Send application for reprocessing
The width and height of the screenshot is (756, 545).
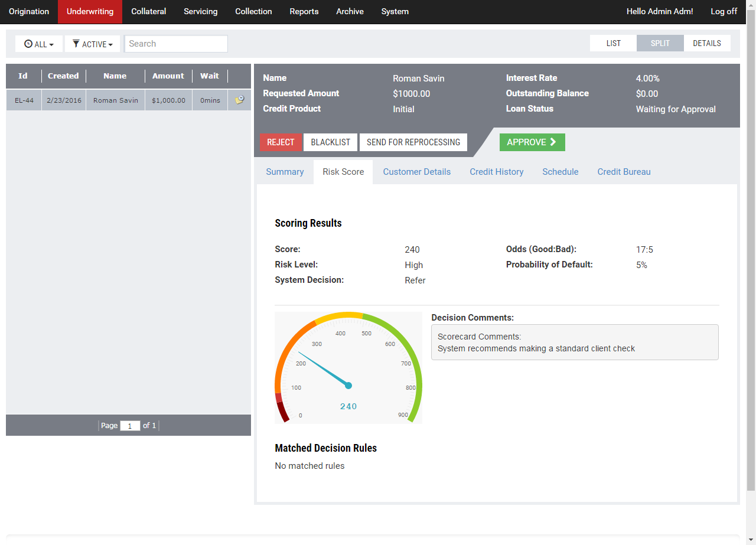coord(413,142)
